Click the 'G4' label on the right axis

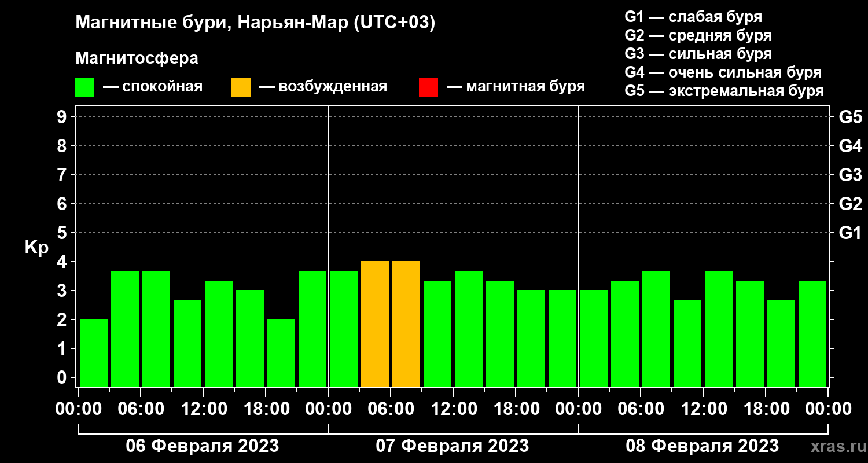click(850, 146)
